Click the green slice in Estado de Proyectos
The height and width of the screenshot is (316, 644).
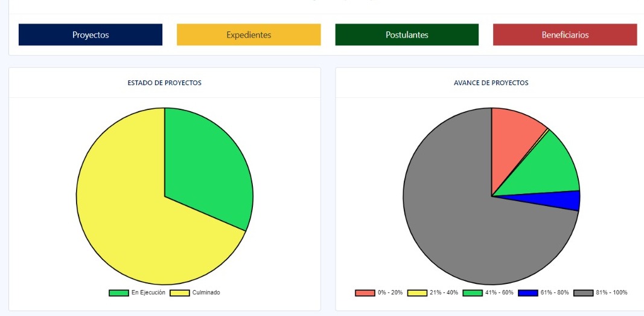[205, 169]
